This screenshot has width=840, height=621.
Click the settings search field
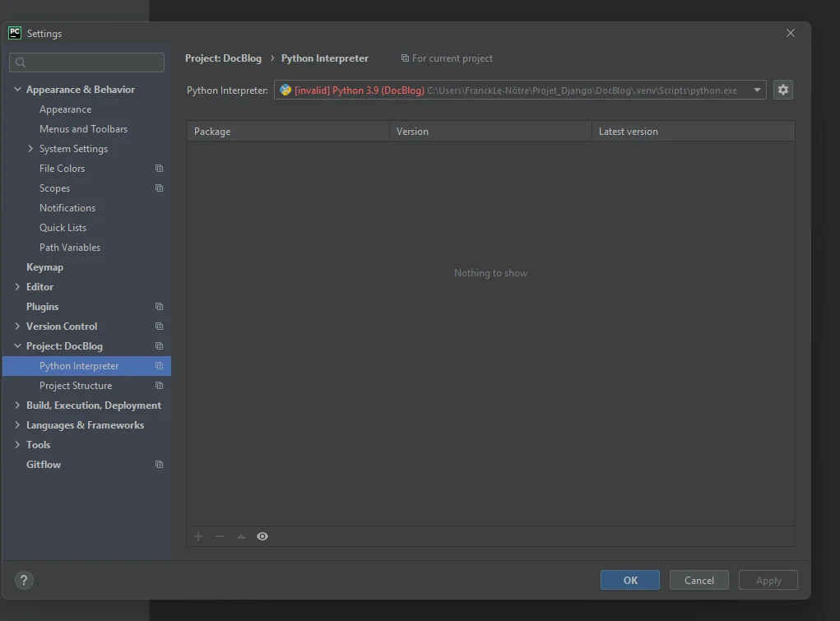tap(87, 63)
